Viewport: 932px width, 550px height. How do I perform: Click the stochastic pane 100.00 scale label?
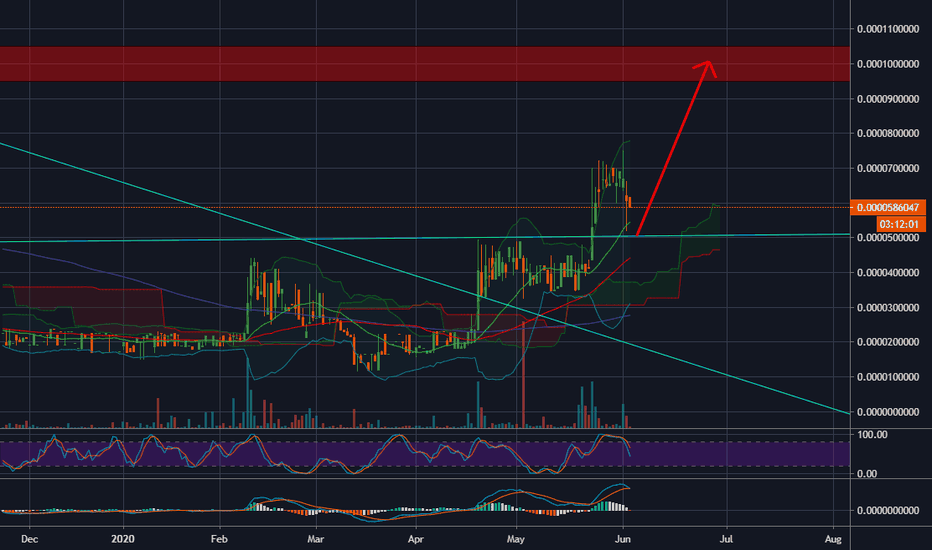click(x=872, y=435)
